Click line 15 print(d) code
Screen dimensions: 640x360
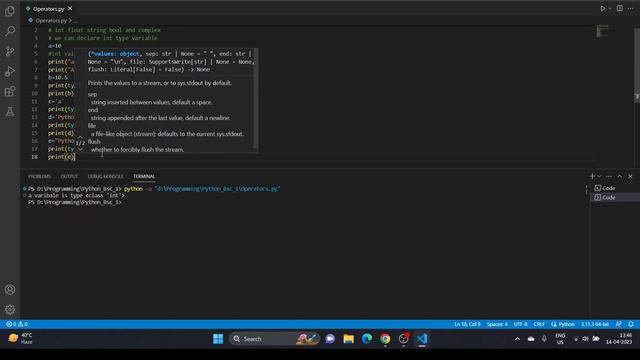pos(61,133)
